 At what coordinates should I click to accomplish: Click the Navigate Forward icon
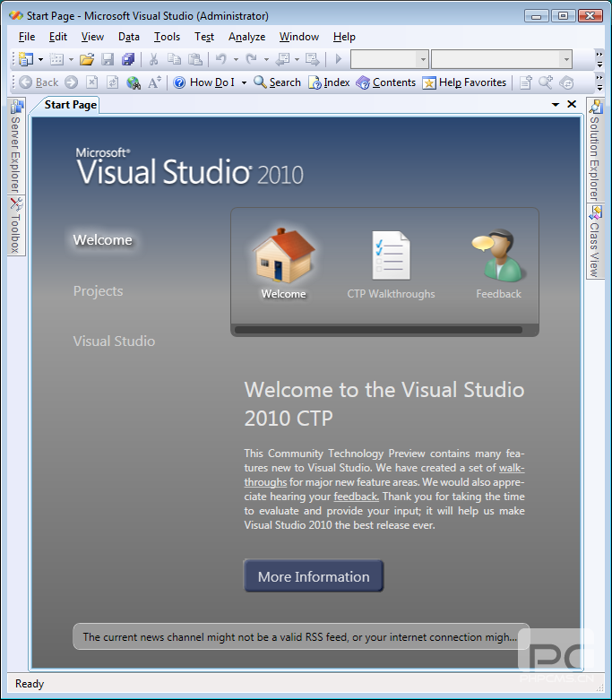coord(312,59)
